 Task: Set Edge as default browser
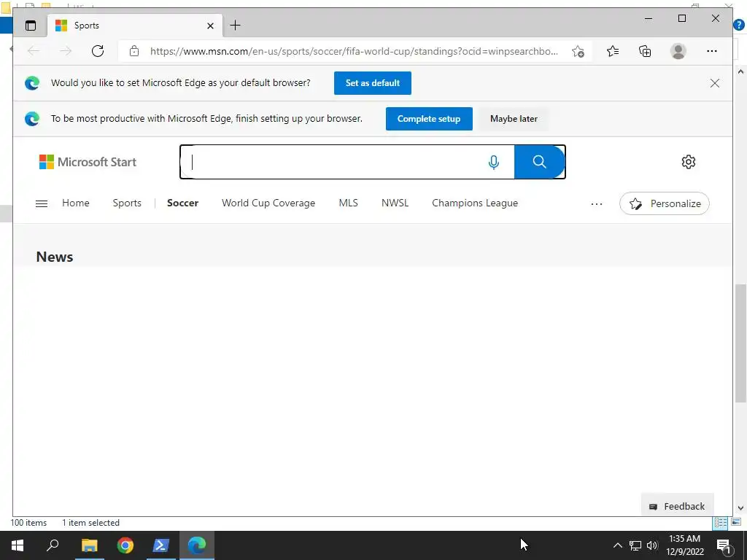pyautogui.click(x=373, y=83)
